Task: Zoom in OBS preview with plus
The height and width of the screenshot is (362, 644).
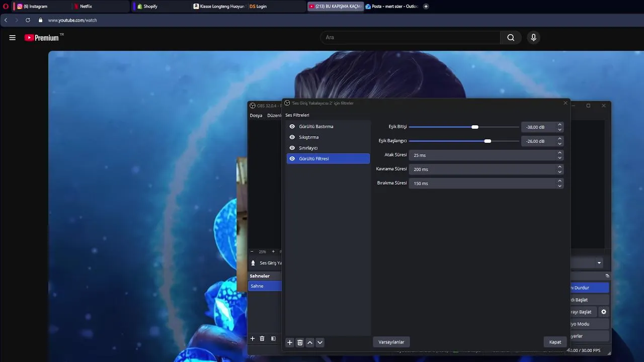Action: tap(273, 251)
